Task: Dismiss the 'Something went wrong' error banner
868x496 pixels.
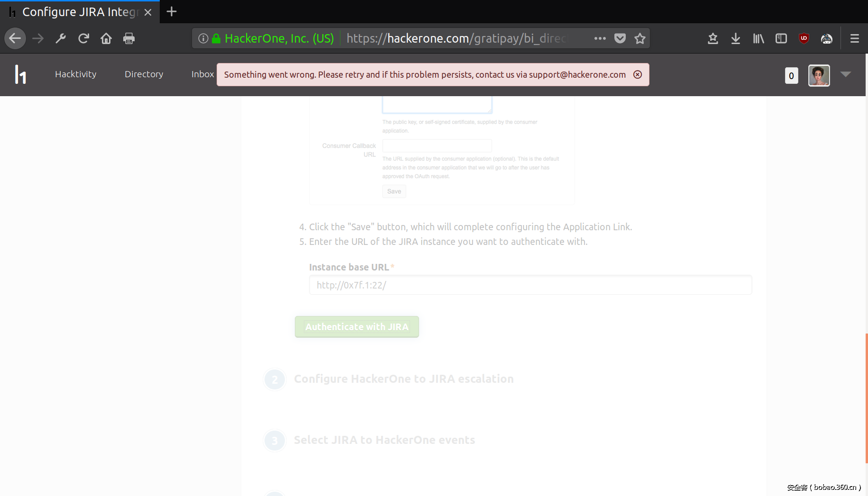Action: point(638,74)
